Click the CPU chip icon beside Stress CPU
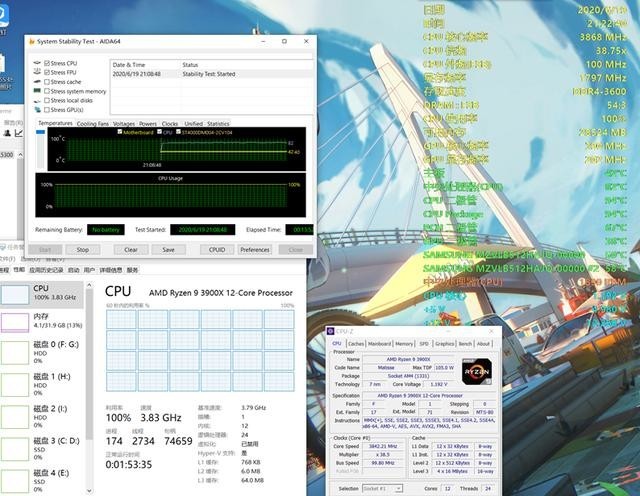This screenshot has width=640, height=496. (x=38, y=63)
